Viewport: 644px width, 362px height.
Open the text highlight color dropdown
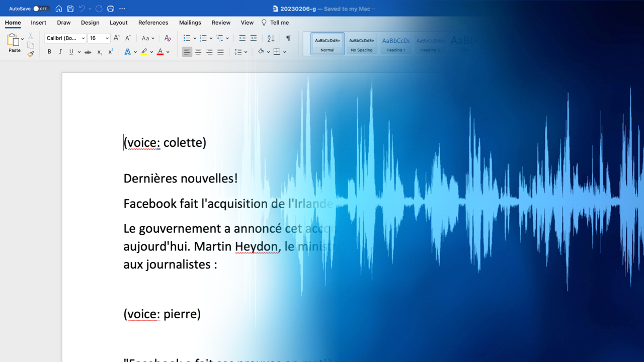[x=152, y=51]
